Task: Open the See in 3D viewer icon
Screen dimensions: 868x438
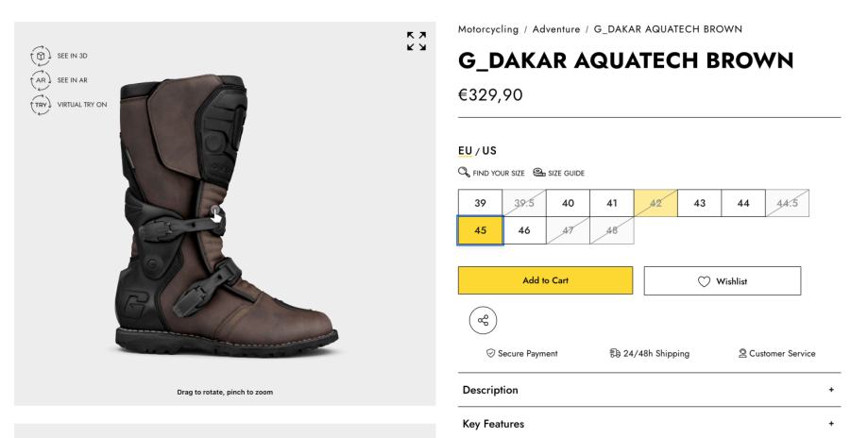Action: click(41, 56)
